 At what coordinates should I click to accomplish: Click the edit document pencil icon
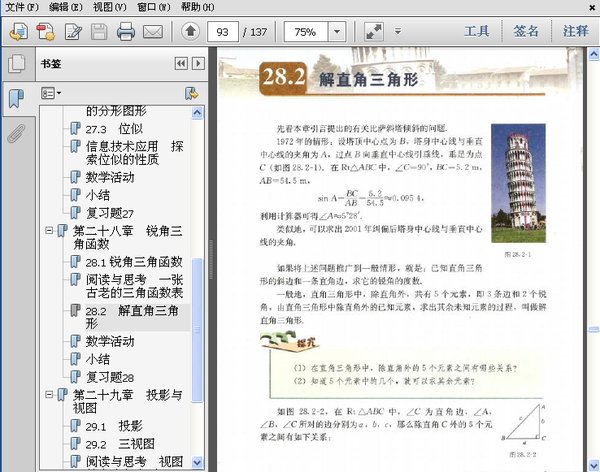(x=73, y=32)
